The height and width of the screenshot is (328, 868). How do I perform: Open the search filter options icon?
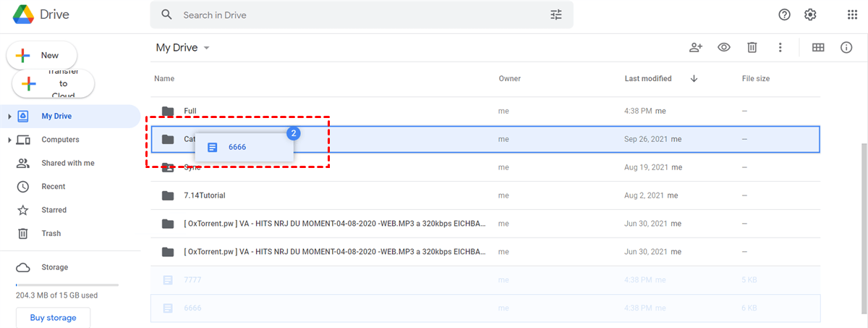(556, 14)
